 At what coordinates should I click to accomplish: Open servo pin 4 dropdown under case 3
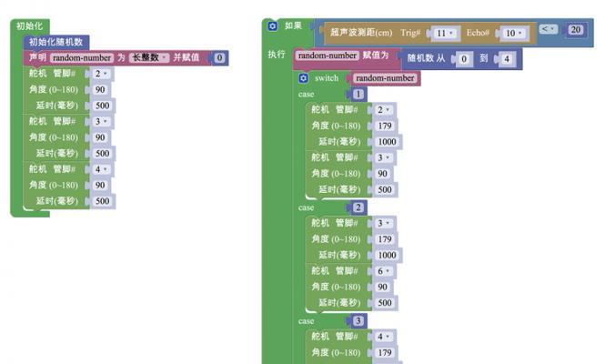(x=384, y=337)
